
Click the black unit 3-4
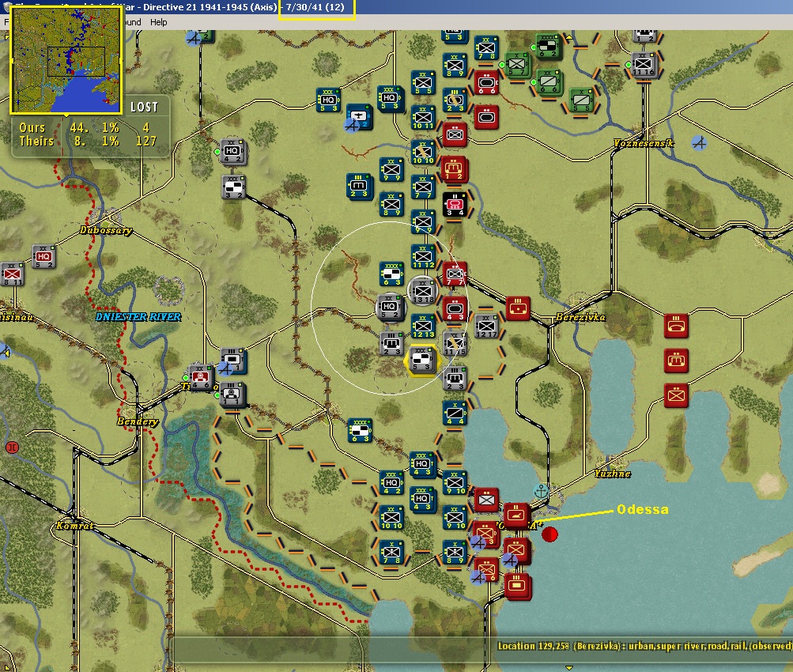pyautogui.click(x=455, y=204)
